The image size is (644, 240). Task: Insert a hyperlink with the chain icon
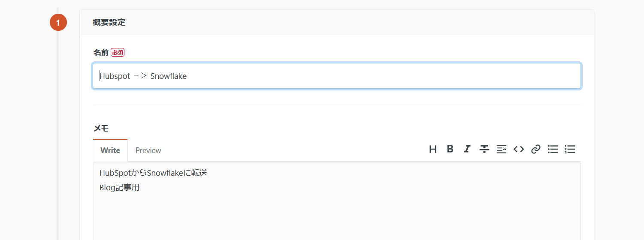(536, 149)
